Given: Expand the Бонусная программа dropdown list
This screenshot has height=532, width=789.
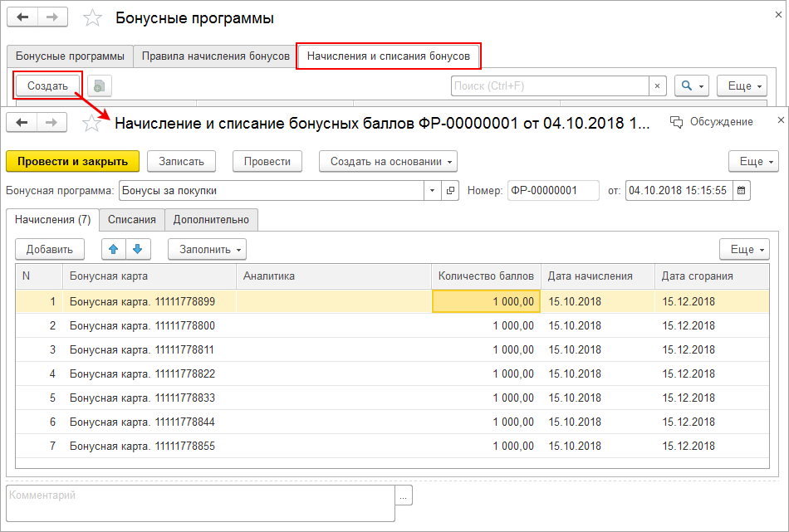Looking at the screenshot, I should 432,191.
